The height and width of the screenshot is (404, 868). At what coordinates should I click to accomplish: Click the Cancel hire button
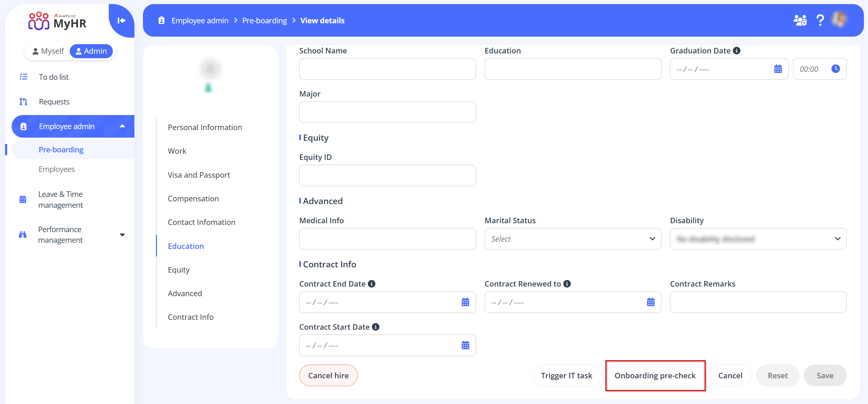pyautogui.click(x=328, y=375)
